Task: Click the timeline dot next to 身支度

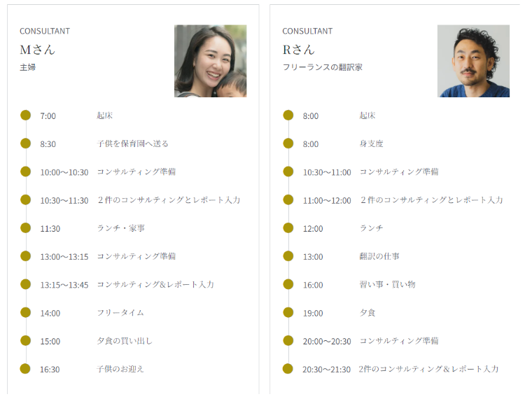Action: click(288, 143)
